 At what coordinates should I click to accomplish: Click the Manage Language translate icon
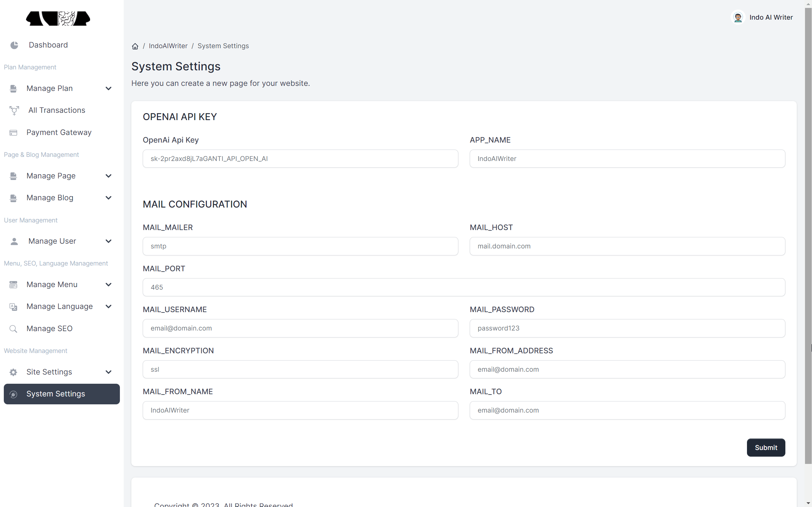tap(13, 306)
